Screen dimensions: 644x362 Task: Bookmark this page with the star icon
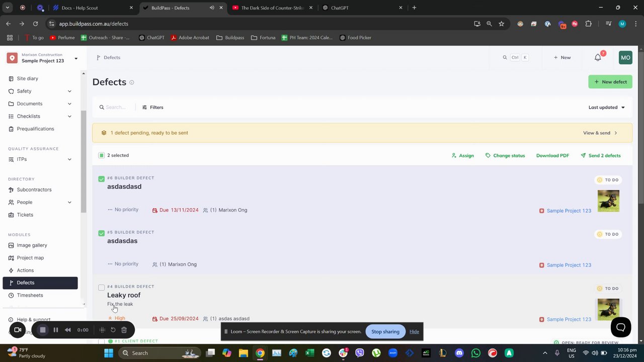click(x=501, y=24)
